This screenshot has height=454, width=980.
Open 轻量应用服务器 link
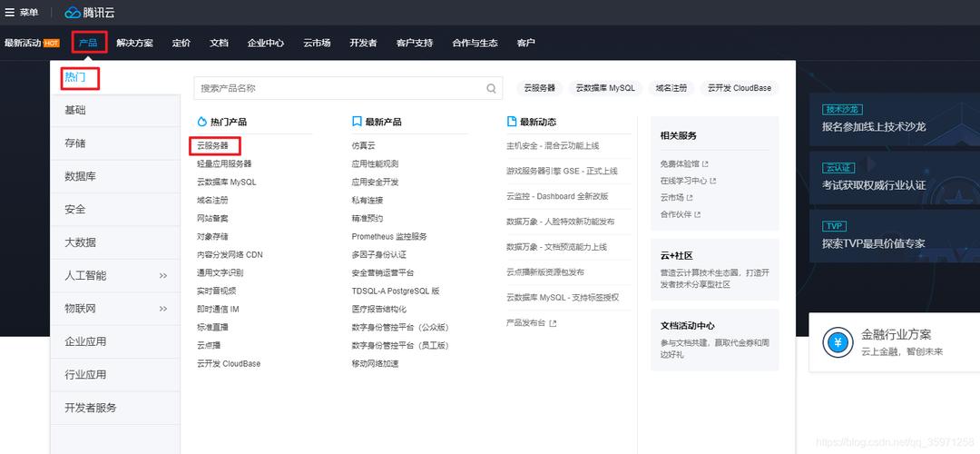pos(224,163)
